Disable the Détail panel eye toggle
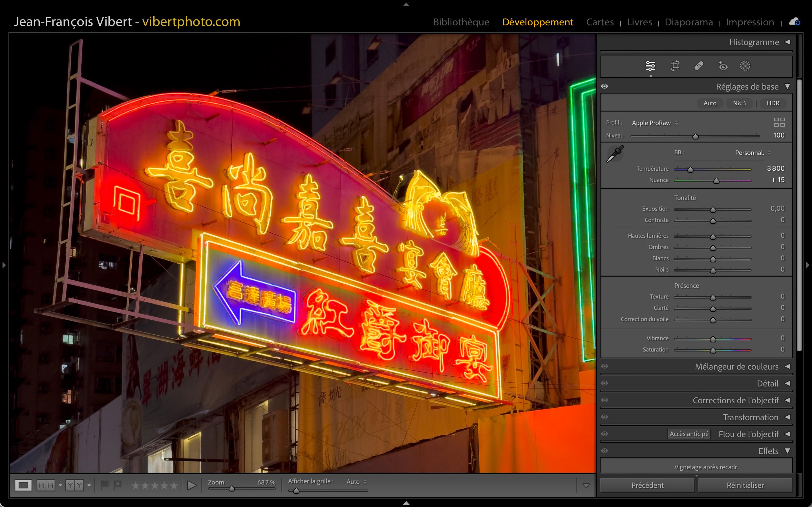The image size is (812, 507). (x=605, y=383)
